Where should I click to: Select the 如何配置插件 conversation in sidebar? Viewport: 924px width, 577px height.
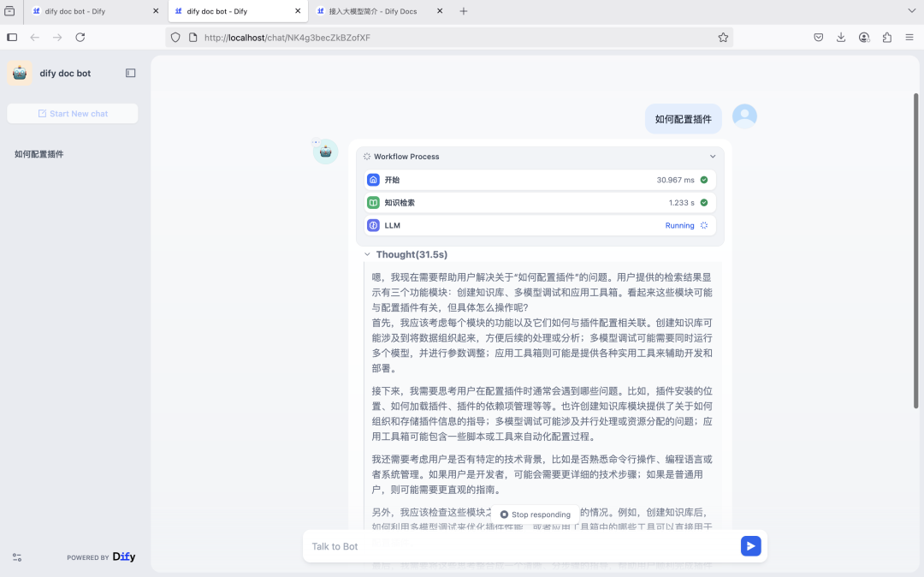click(38, 154)
